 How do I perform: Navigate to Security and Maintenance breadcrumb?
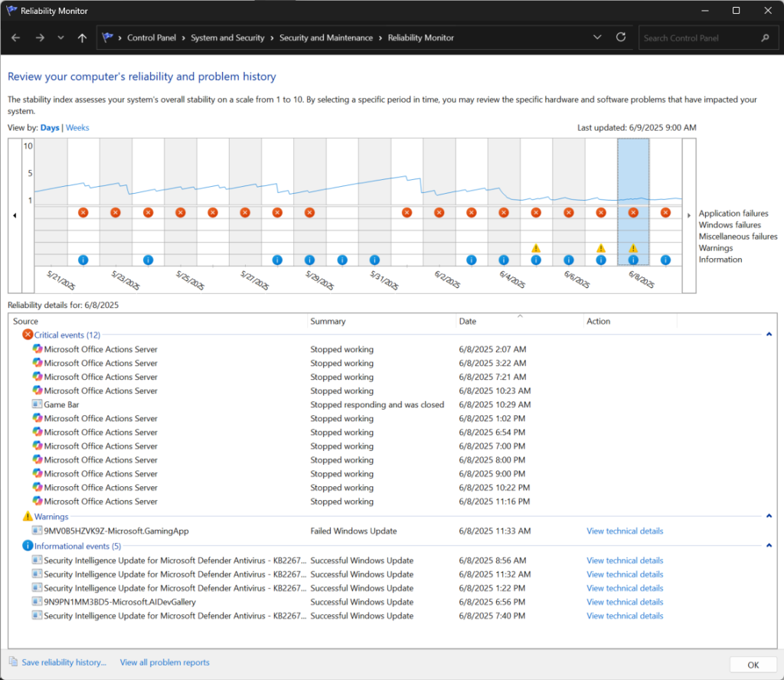pyautogui.click(x=326, y=38)
